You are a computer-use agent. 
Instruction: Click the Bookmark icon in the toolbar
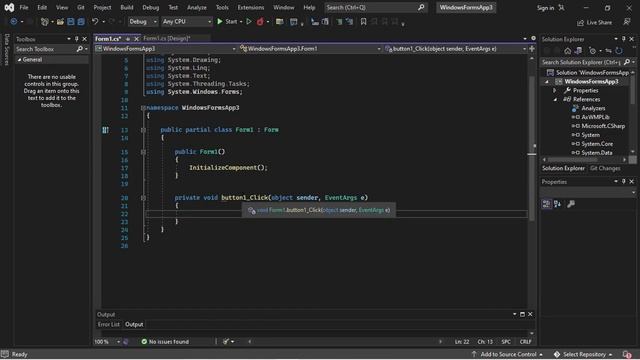[363, 22]
